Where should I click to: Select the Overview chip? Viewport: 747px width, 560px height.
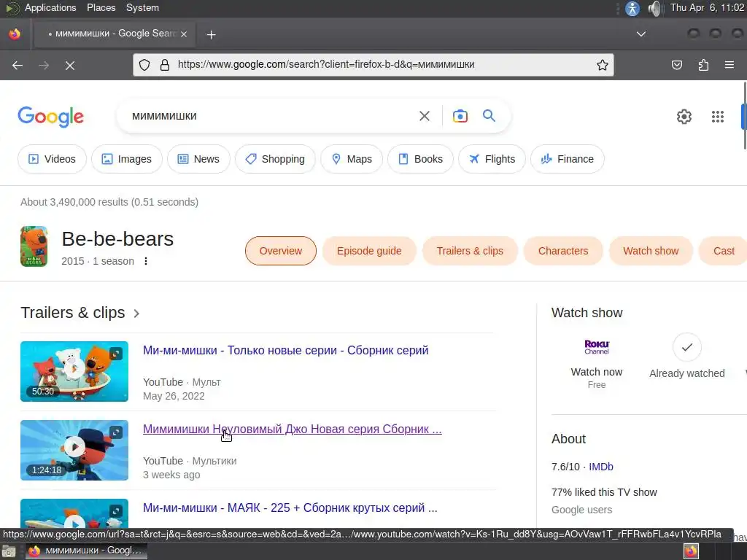coord(281,251)
